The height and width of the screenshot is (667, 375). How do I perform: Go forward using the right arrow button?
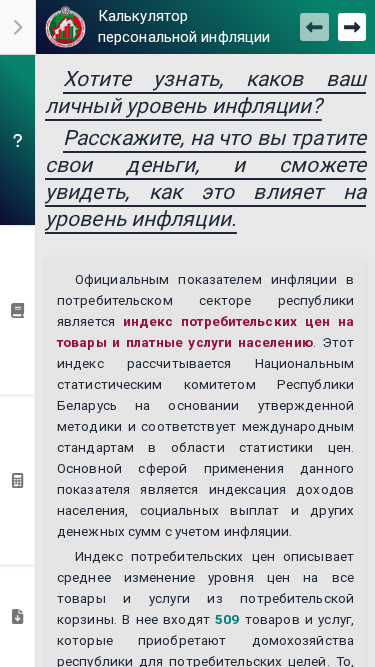[352, 27]
